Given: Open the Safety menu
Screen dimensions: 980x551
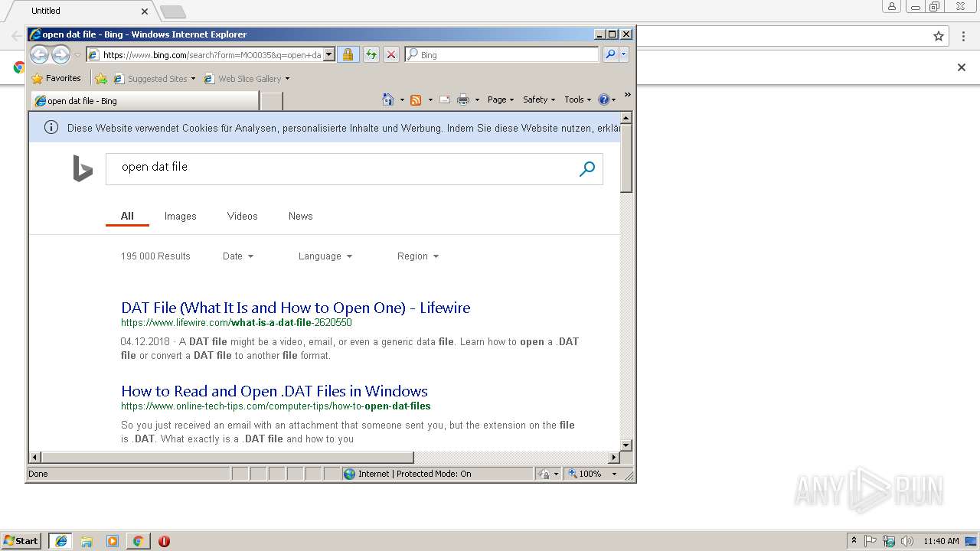Looking at the screenshot, I should pyautogui.click(x=539, y=99).
